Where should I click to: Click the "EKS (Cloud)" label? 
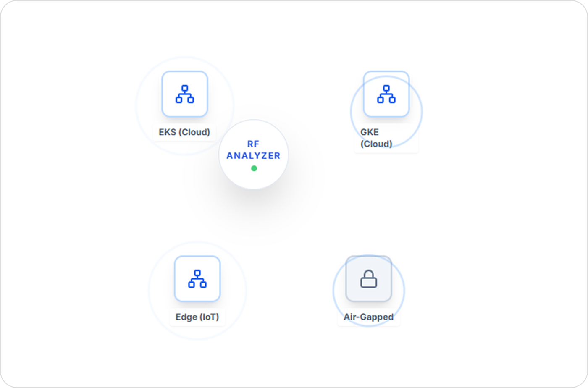[184, 132]
